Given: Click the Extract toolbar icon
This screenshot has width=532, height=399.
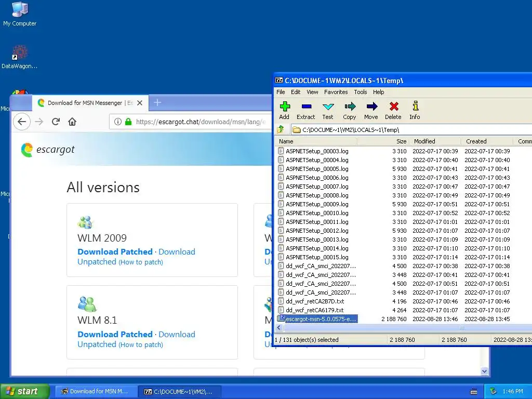Looking at the screenshot, I should pos(305,111).
